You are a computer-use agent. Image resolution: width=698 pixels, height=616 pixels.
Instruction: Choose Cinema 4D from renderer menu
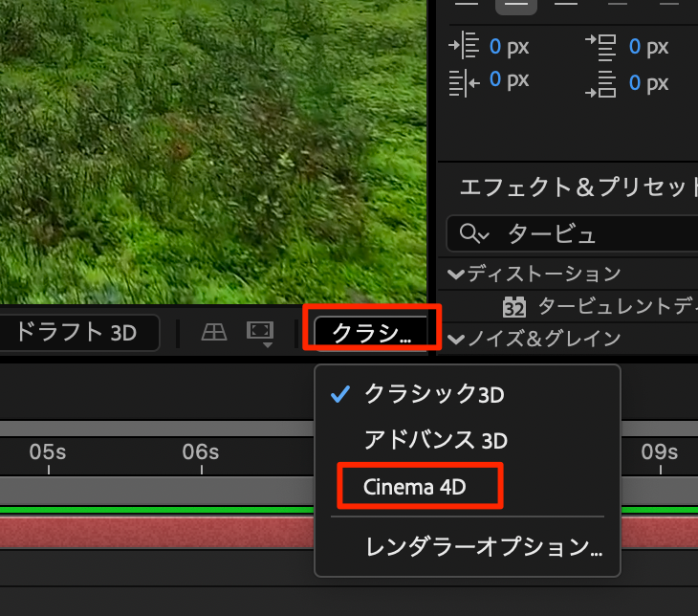pyautogui.click(x=412, y=487)
